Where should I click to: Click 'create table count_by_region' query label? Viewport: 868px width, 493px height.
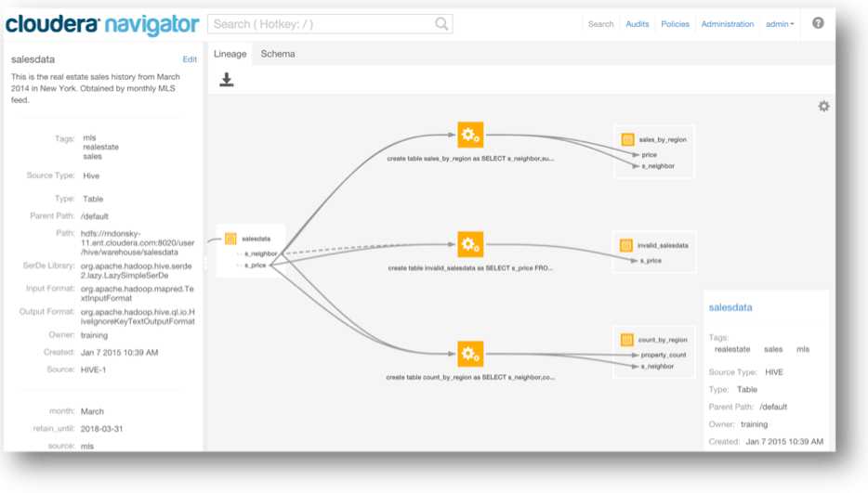(470, 377)
